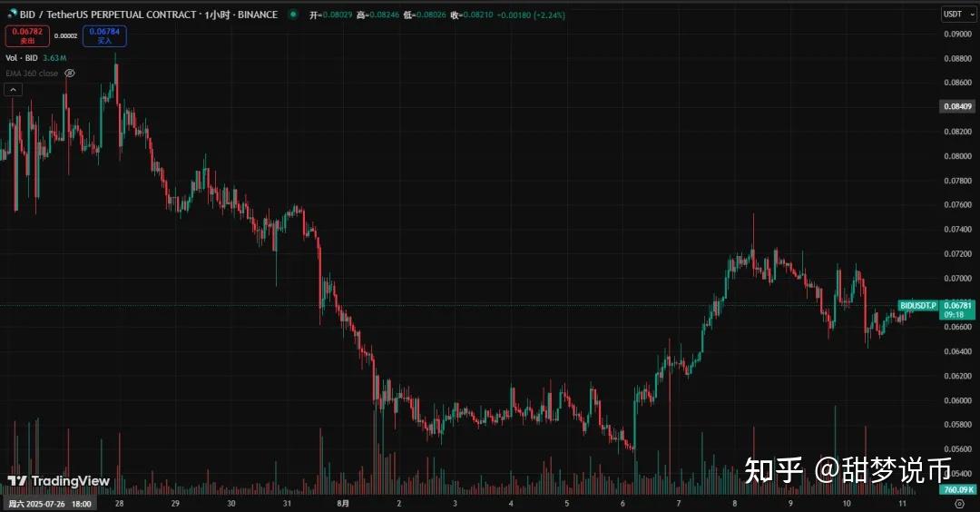980x512 pixels.
Task: Toggle EMA 360 indicator visibility eye
Action: (x=70, y=74)
